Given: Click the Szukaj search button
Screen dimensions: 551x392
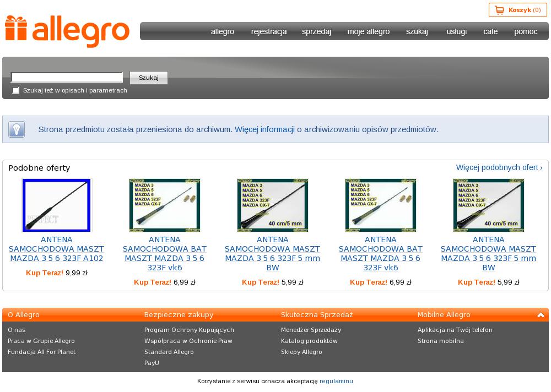Looking at the screenshot, I should pyautogui.click(x=149, y=78).
